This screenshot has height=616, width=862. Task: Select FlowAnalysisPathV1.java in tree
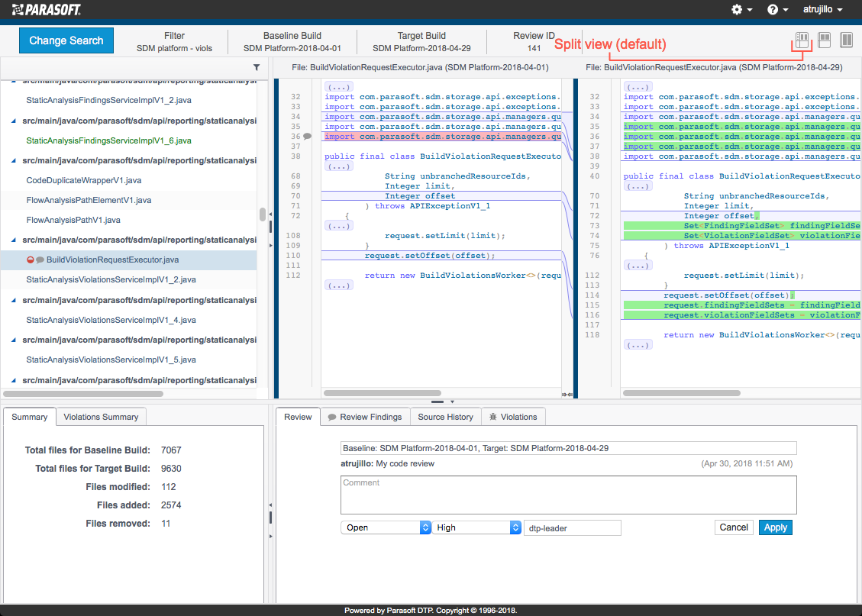[x=73, y=220]
